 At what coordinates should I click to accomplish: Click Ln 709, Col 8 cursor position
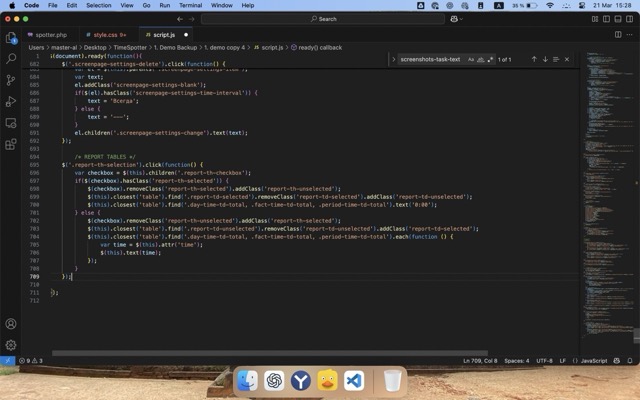point(480,360)
